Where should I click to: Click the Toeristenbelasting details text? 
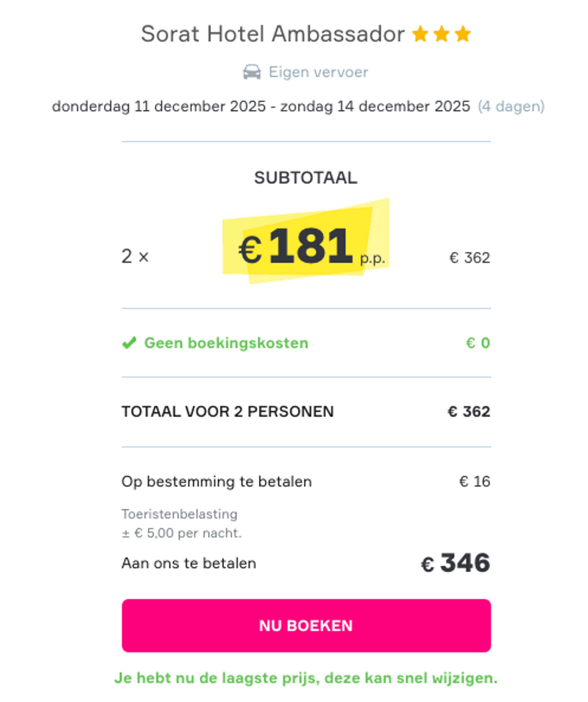pyautogui.click(x=180, y=514)
